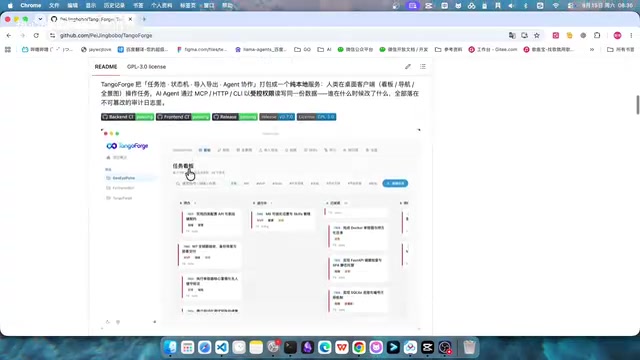Open the Obsidian icon in the Dock
640x360 pixels.
(x=307, y=347)
